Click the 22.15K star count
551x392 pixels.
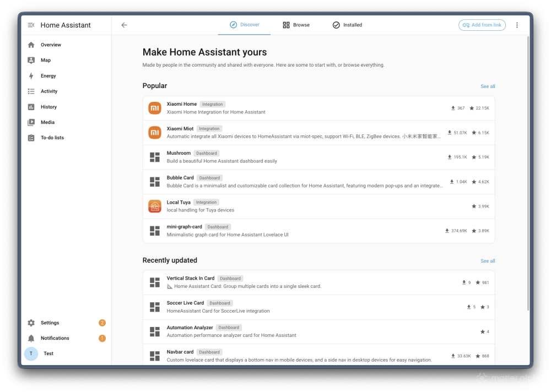[x=479, y=108]
